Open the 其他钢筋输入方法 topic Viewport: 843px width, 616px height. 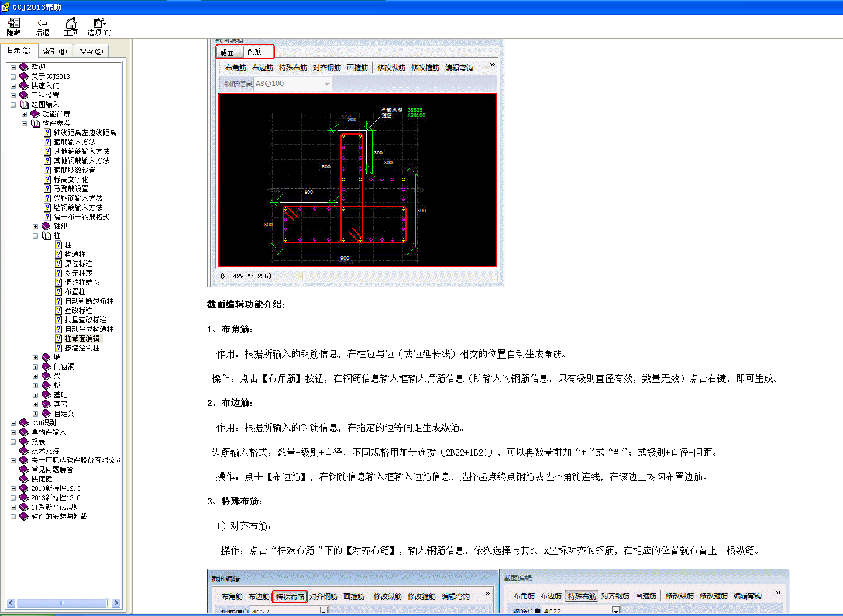[x=81, y=161]
